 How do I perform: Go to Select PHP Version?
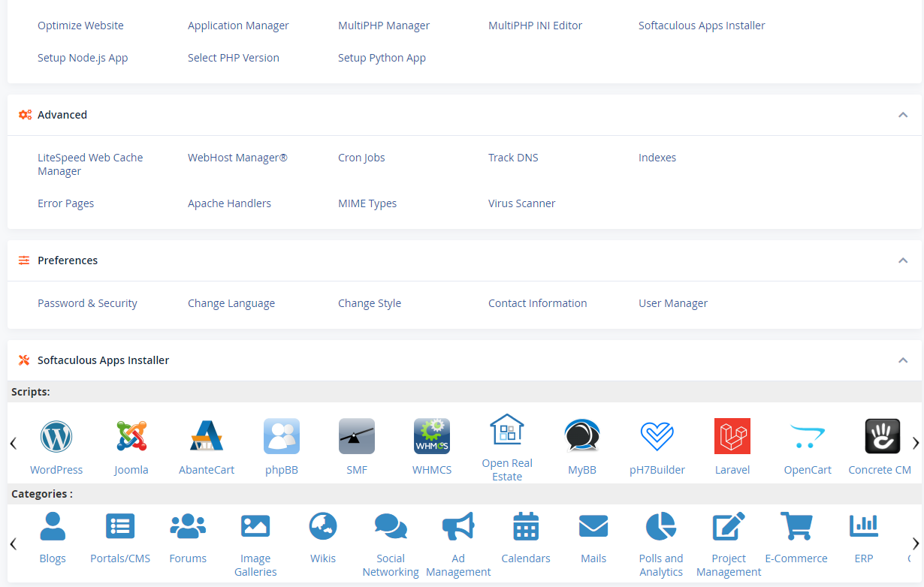tap(234, 58)
